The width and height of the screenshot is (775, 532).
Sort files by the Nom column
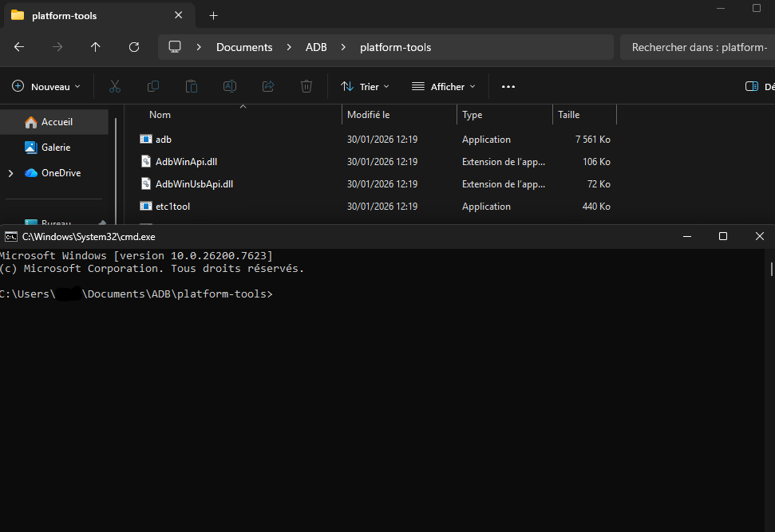click(160, 114)
